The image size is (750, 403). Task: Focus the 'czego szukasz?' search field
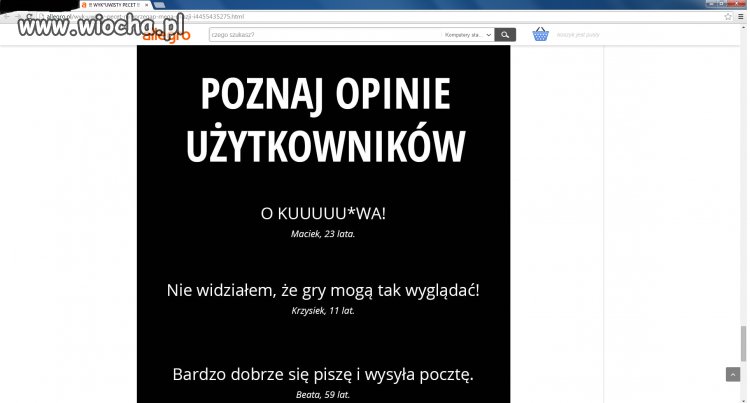pyautogui.click(x=325, y=35)
